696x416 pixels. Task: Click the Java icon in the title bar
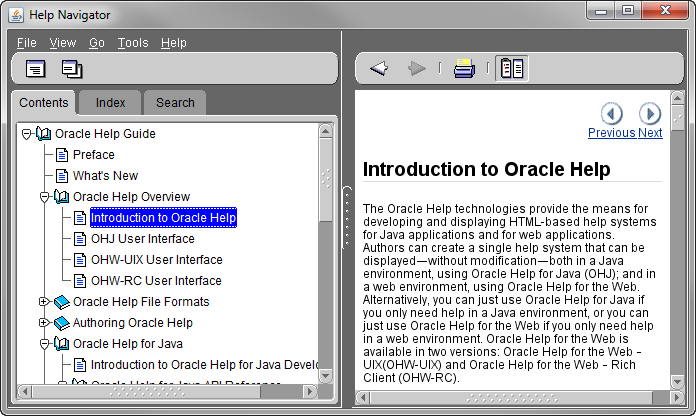pos(16,15)
